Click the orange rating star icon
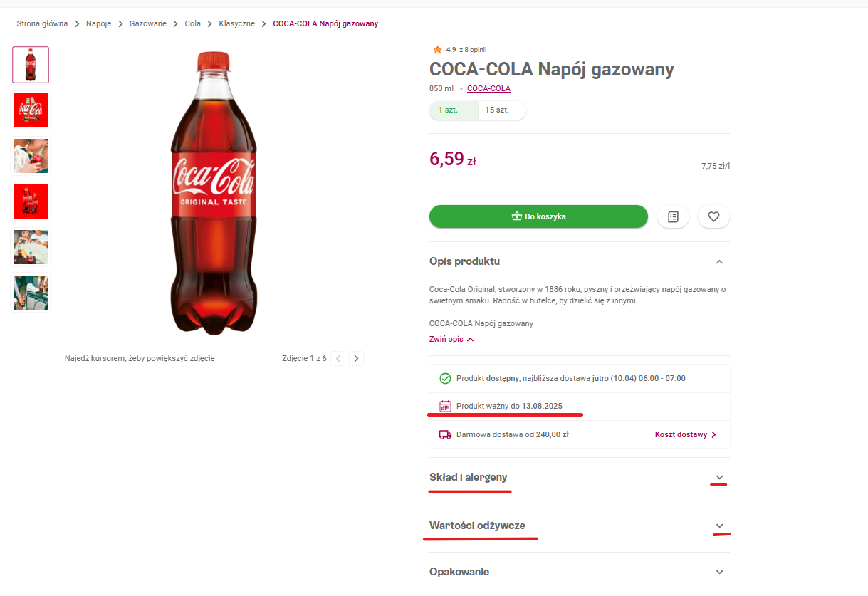The height and width of the screenshot is (596, 868). [437, 50]
